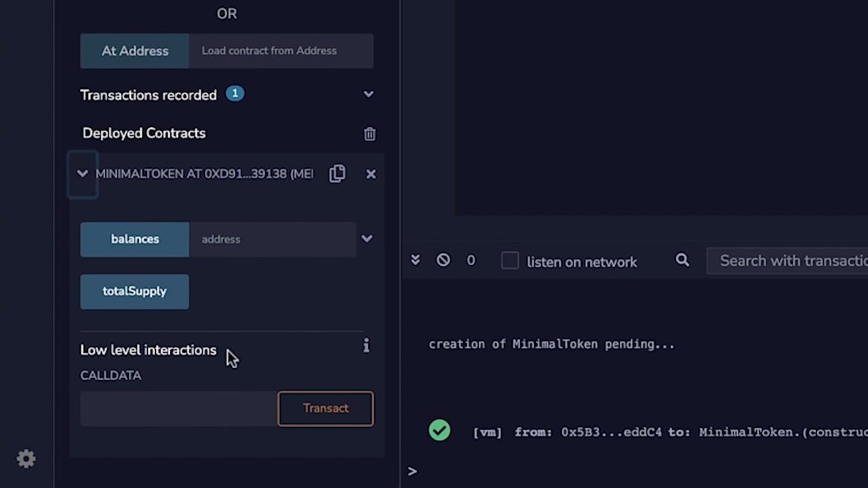Call the totalSupply function
Image resolution: width=868 pixels, height=488 pixels.
[x=134, y=291]
